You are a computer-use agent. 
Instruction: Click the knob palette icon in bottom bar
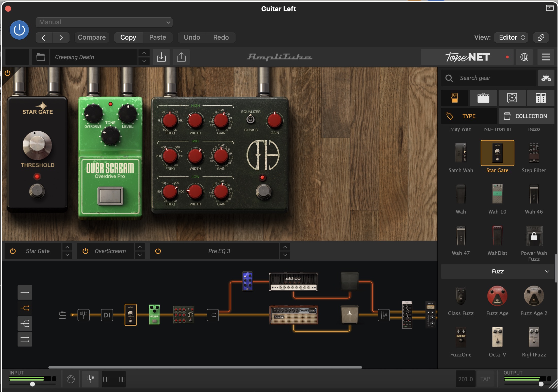click(x=71, y=379)
